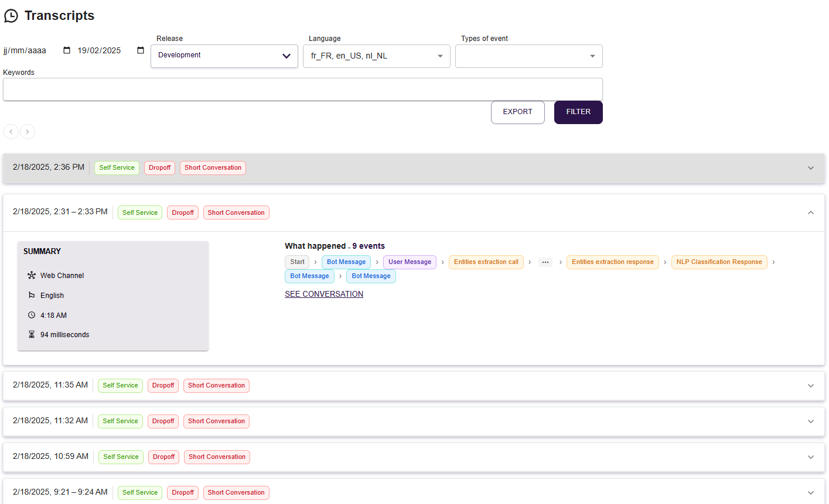
Task: Click the EXPORT button
Action: (518, 112)
